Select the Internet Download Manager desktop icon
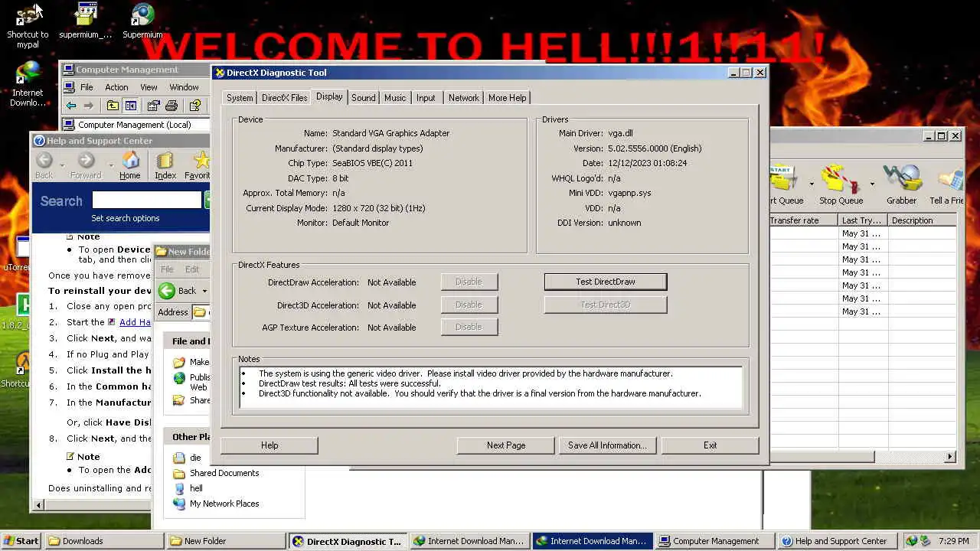Image resolution: width=980 pixels, height=551 pixels. click(28, 84)
